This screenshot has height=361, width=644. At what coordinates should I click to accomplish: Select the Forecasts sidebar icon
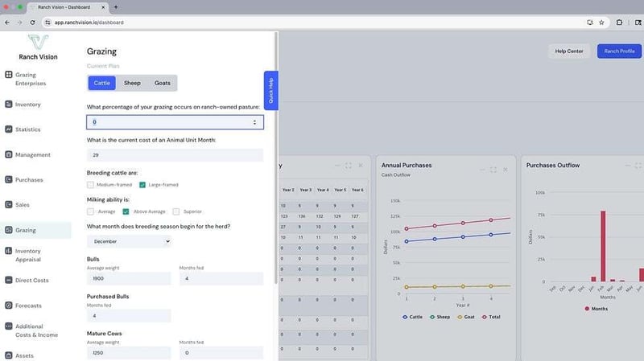click(x=9, y=306)
